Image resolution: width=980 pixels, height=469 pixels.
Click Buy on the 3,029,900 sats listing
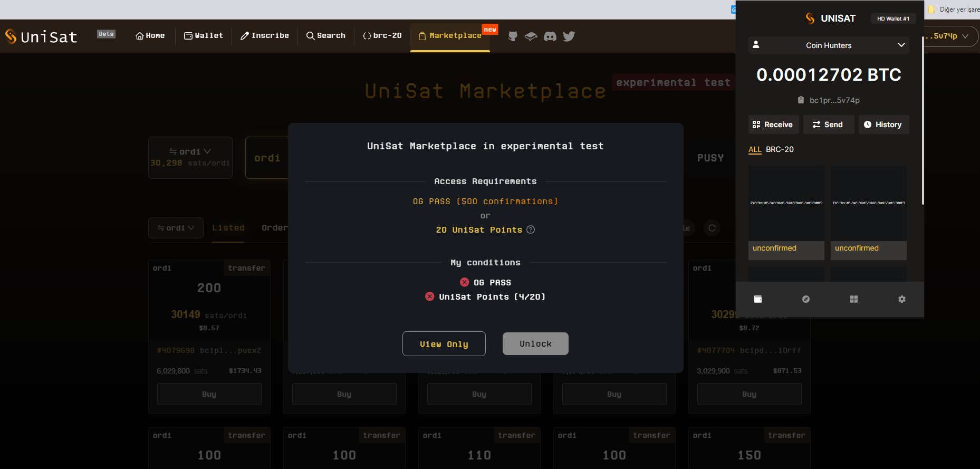coord(750,394)
